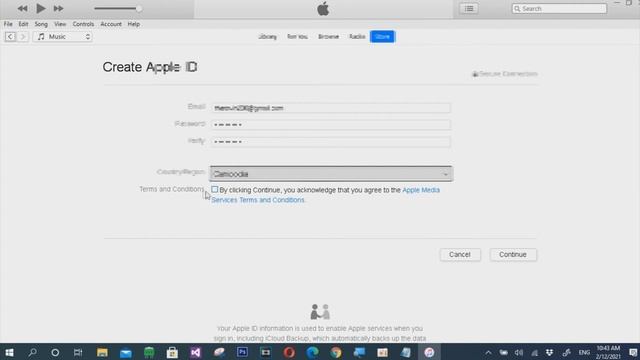This screenshot has height=360, width=640.
Task: Click the Password input field
Action: click(331, 124)
